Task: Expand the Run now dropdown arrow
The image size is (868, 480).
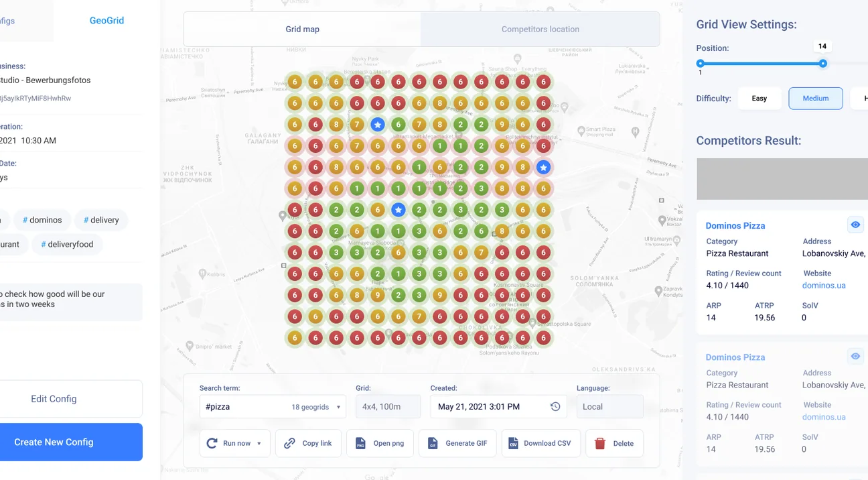Action: [259, 444]
